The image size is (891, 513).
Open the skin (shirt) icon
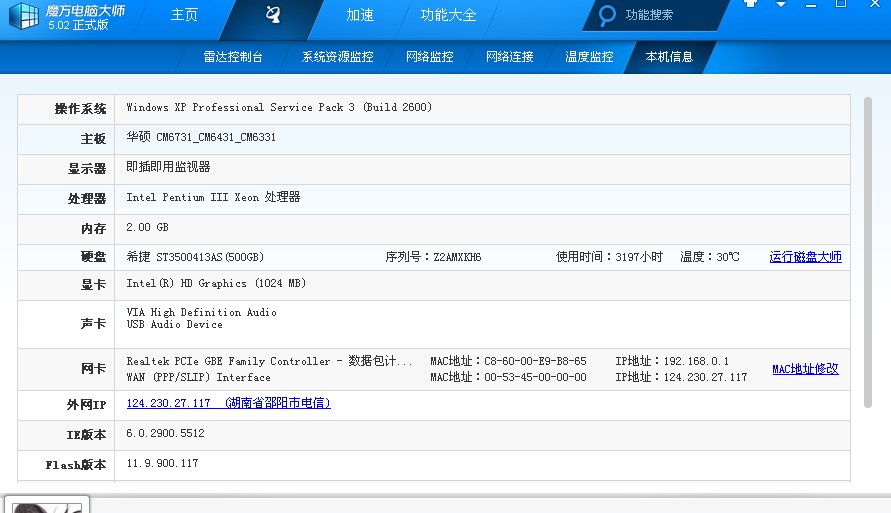(751, 3)
